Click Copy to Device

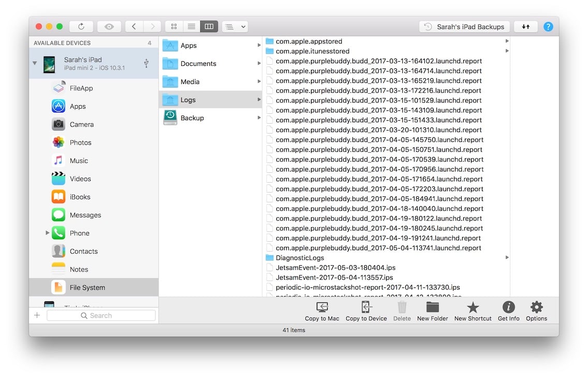[366, 311]
